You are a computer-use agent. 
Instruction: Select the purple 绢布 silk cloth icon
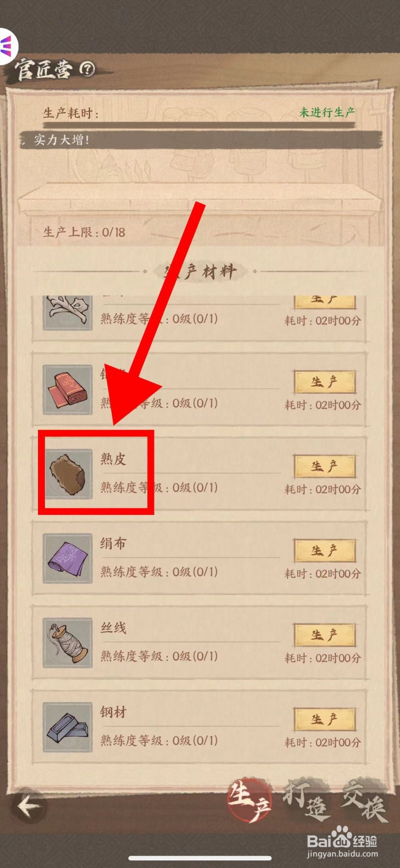coord(68,558)
